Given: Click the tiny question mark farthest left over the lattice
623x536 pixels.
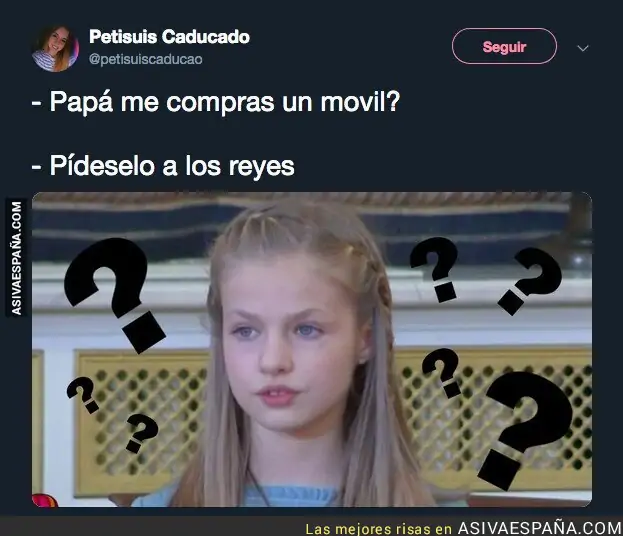Looking at the screenshot, I should (x=82, y=395).
